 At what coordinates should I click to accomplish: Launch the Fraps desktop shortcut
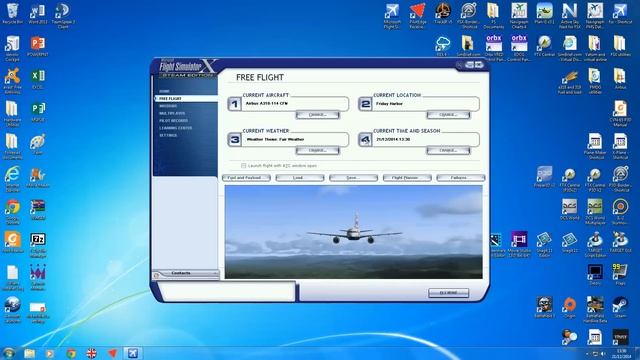[620, 272]
